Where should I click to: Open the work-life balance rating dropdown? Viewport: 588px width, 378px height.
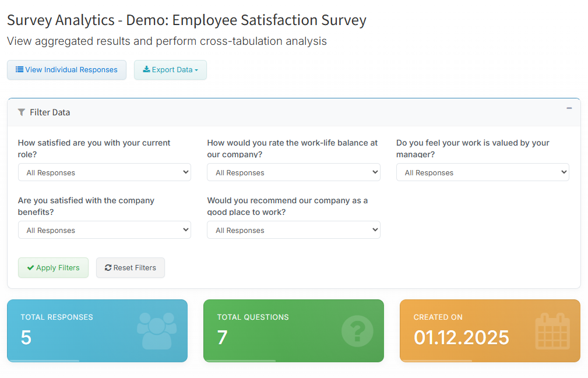pos(293,172)
